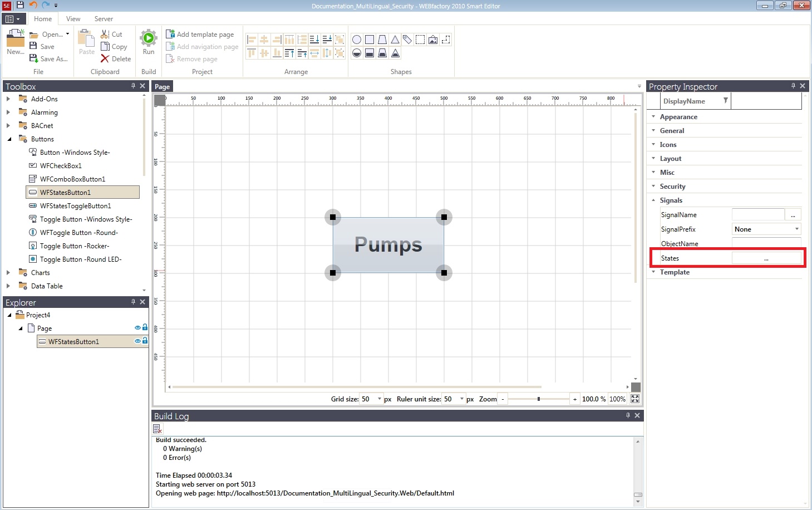Select the Triangle shape tool
Viewport: 812px width, 510px height.
(x=394, y=39)
